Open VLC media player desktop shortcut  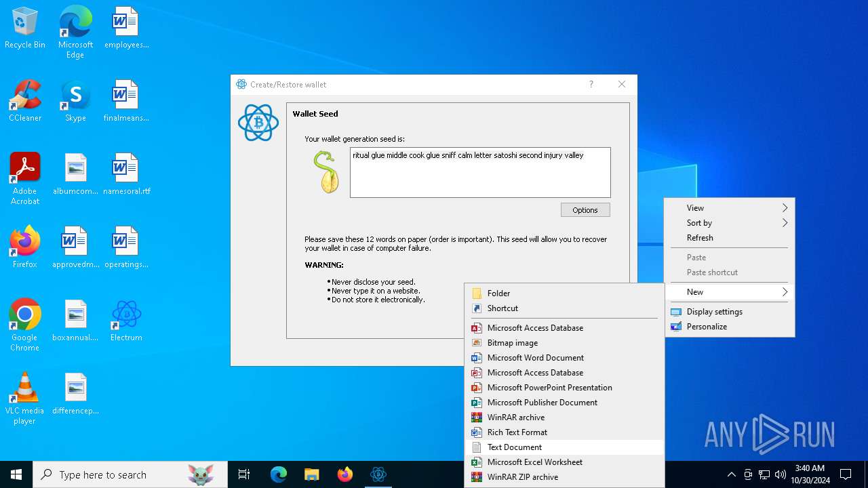click(25, 399)
